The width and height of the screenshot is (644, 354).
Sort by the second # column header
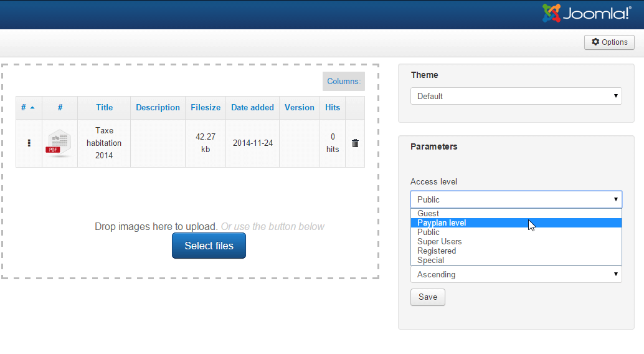[60, 108]
